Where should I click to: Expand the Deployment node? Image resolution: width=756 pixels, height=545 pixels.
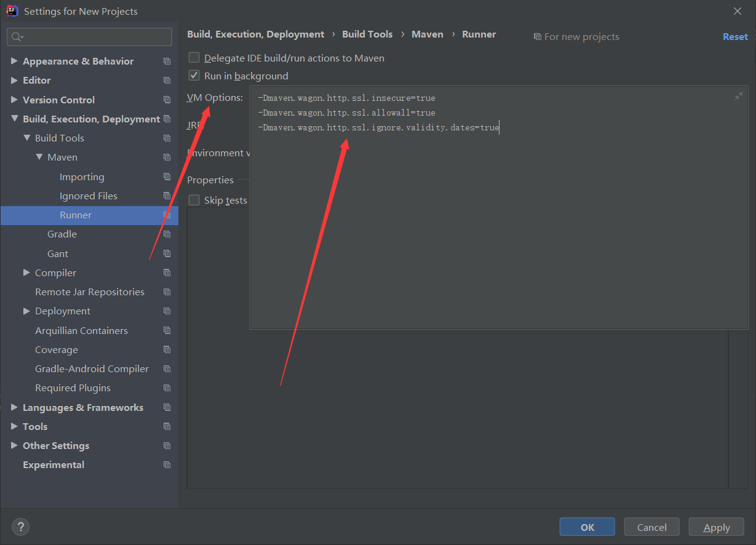(x=26, y=311)
